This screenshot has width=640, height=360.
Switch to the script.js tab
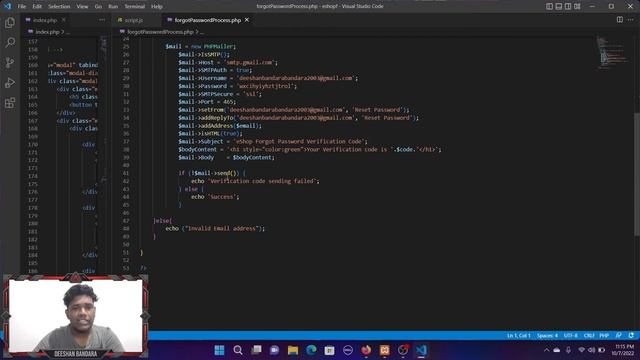click(x=134, y=20)
